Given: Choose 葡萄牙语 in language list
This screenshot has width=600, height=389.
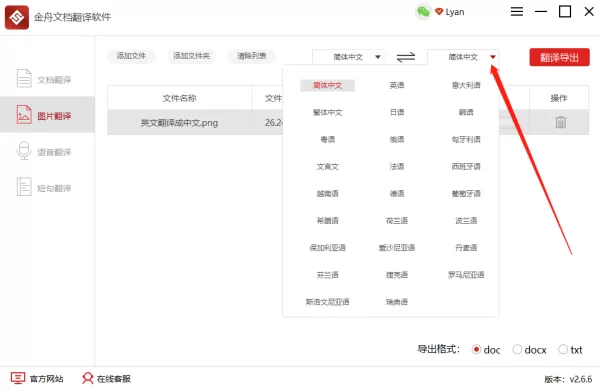Looking at the screenshot, I should [x=466, y=194].
